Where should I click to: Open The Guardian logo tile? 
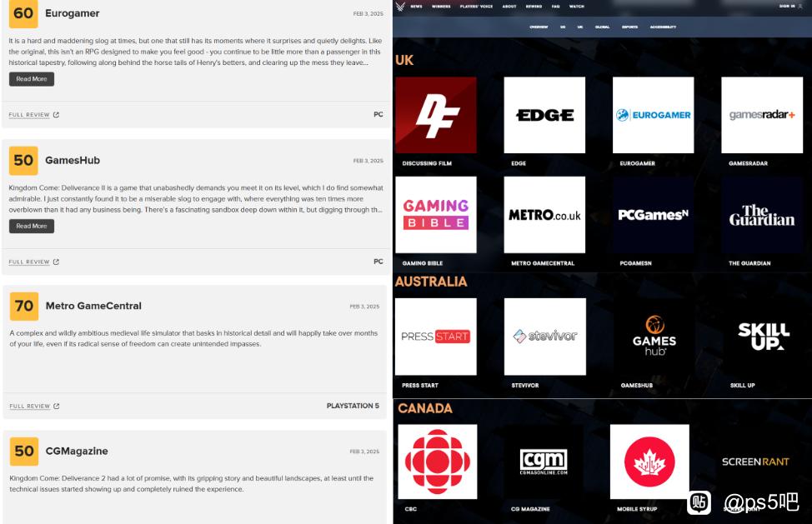pos(762,215)
